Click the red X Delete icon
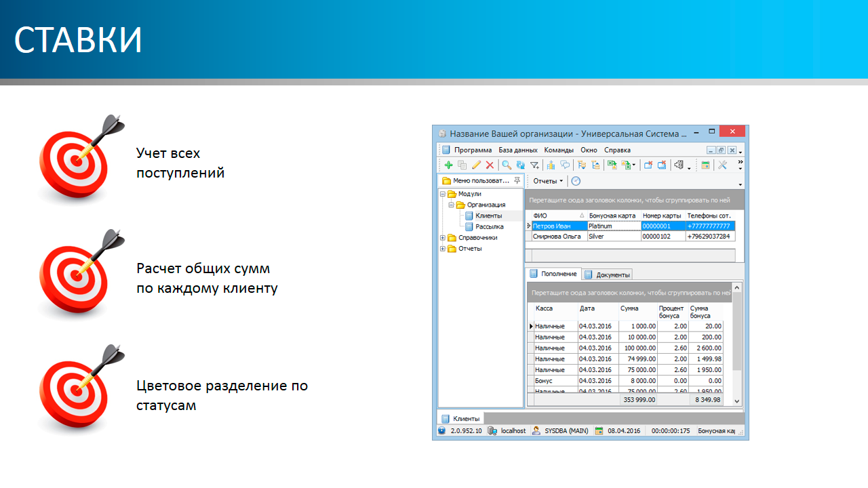This screenshot has height=488, width=868. coord(490,165)
